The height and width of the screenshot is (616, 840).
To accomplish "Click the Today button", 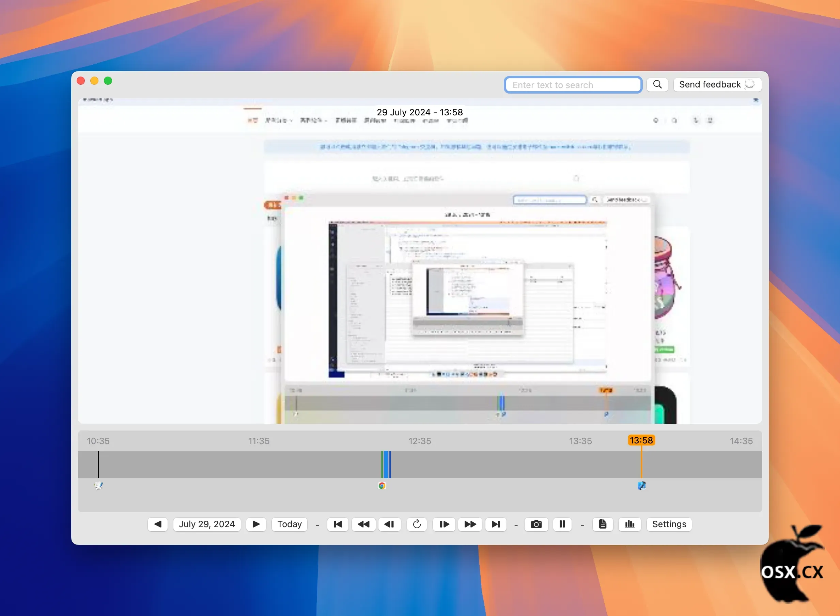I will tap(289, 524).
